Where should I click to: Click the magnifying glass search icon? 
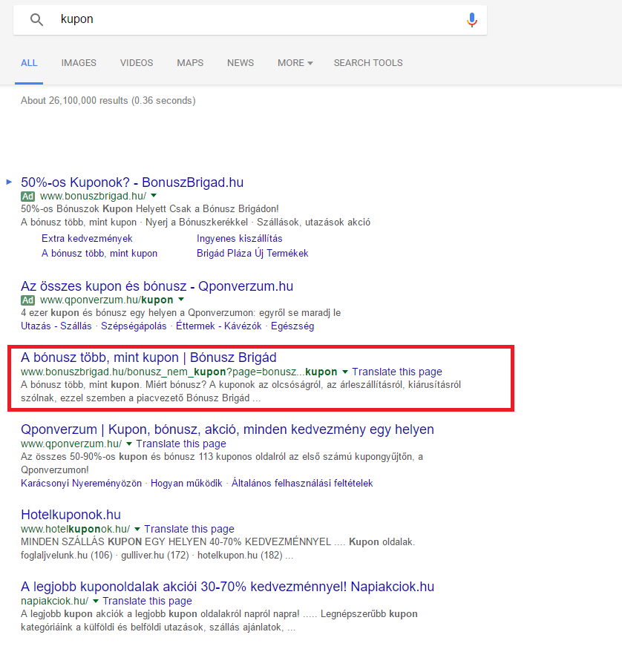click(x=36, y=20)
